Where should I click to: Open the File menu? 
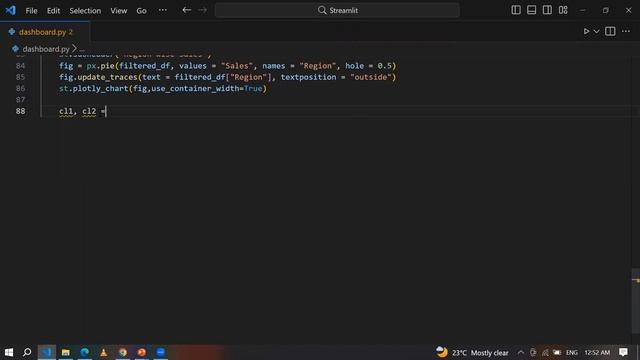click(31, 11)
